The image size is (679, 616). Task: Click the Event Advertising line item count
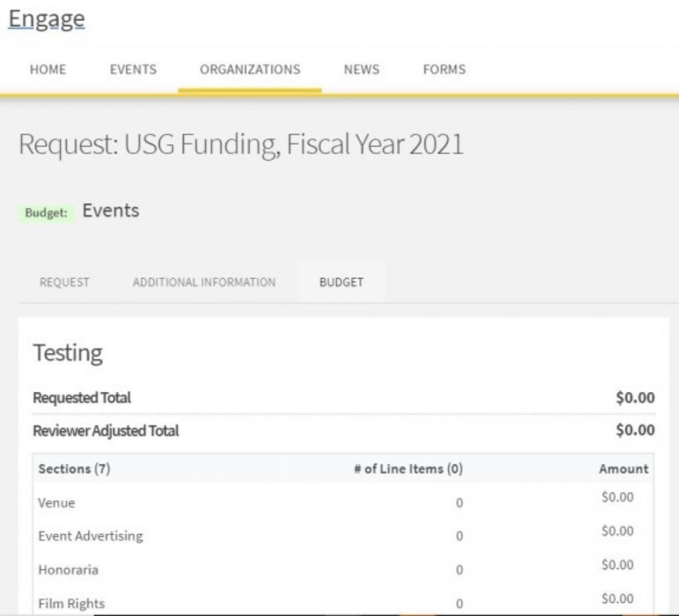tap(459, 536)
